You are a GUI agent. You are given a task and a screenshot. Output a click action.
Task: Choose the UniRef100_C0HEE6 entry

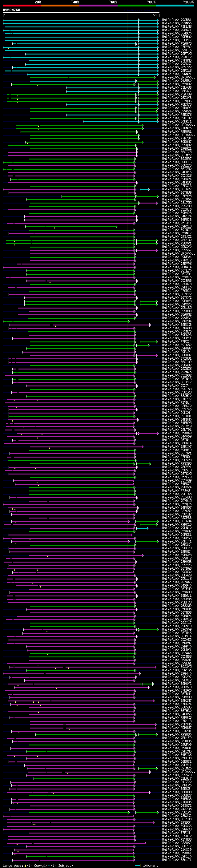click(177, 162)
